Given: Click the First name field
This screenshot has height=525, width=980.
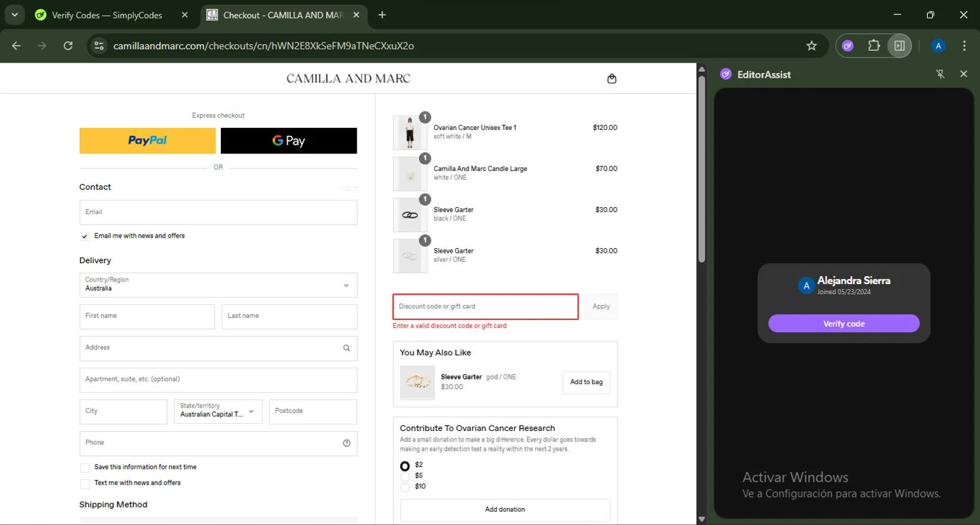Looking at the screenshot, I should 147,316.
